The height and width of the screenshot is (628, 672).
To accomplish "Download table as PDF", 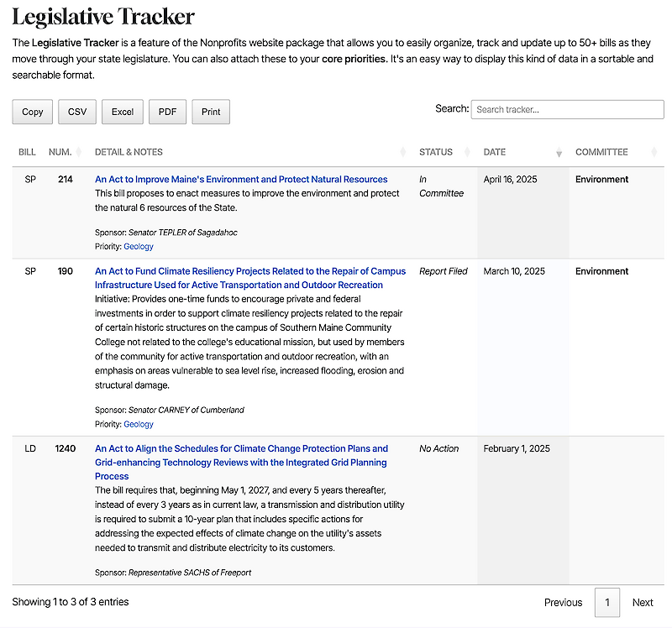I will [x=167, y=112].
